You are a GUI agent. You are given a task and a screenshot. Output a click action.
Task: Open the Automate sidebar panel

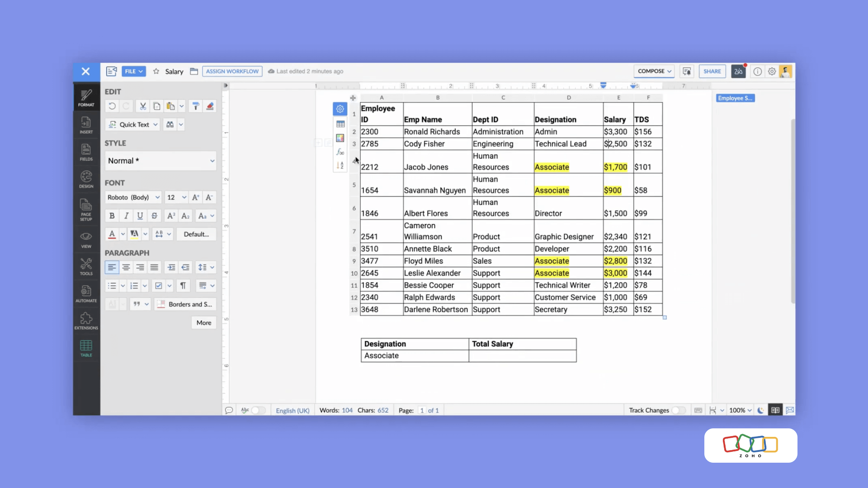point(86,294)
